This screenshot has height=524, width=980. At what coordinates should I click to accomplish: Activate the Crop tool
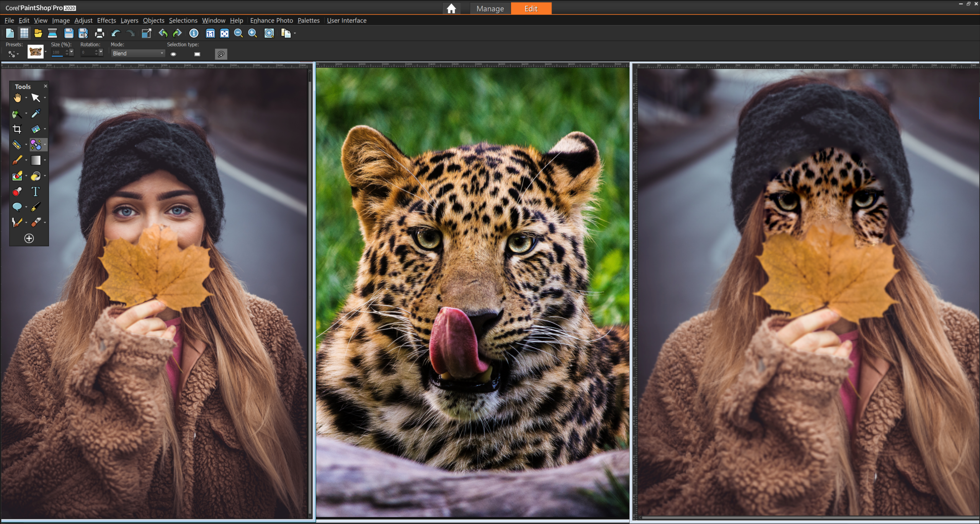[x=18, y=129]
